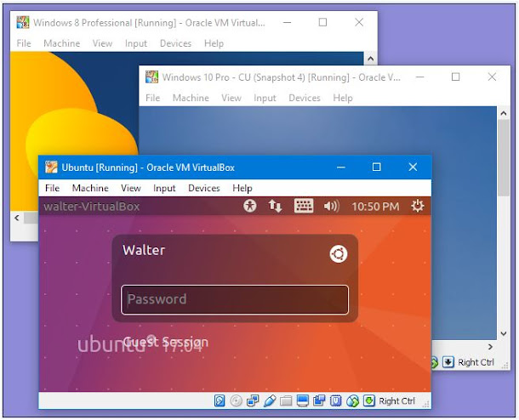Open Devices menu in Windows 10 Pro window

click(305, 98)
